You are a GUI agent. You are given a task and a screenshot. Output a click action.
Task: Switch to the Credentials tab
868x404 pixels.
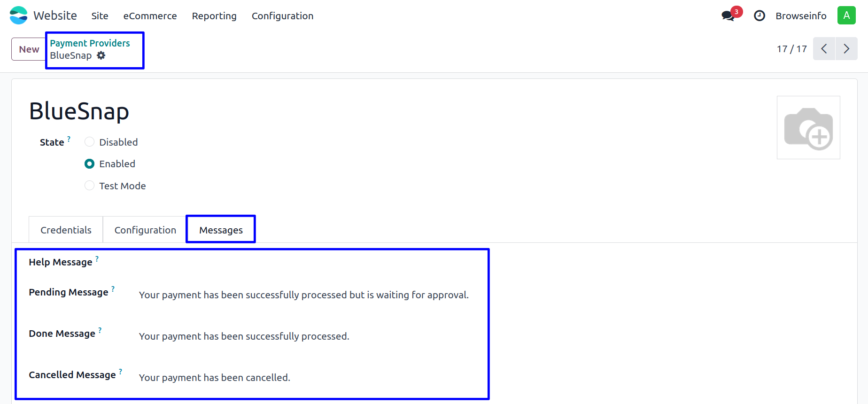coord(66,230)
